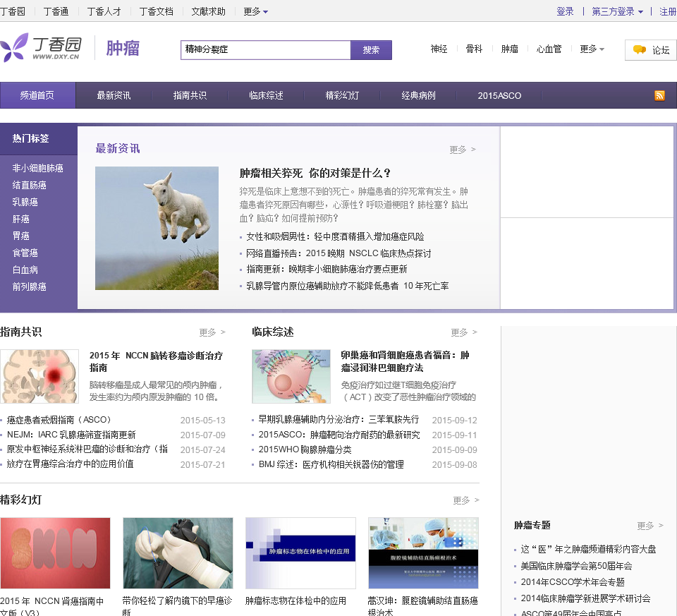The height and width of the screenshot is (616, 677).
Task: Open the SKIN slideshow thumbnail
Action: (x=55, y=552)
